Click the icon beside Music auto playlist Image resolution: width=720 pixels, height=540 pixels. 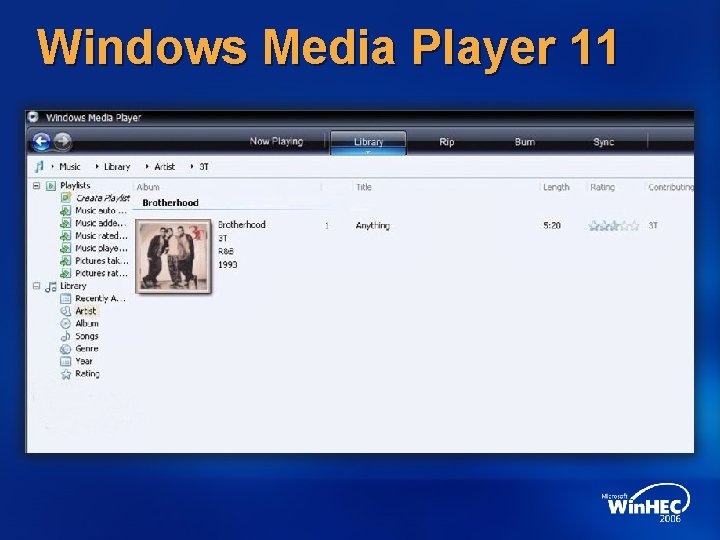click(x=66, y=211)
